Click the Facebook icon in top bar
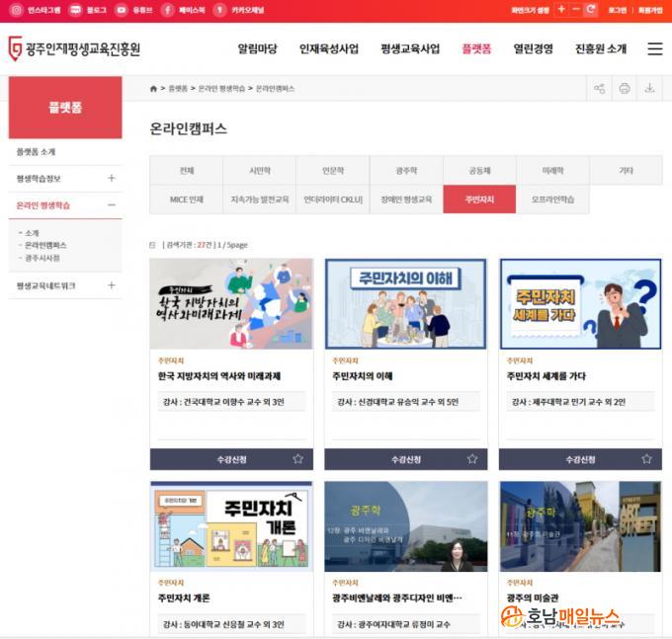The image size is (672, 639). (169, 10)
